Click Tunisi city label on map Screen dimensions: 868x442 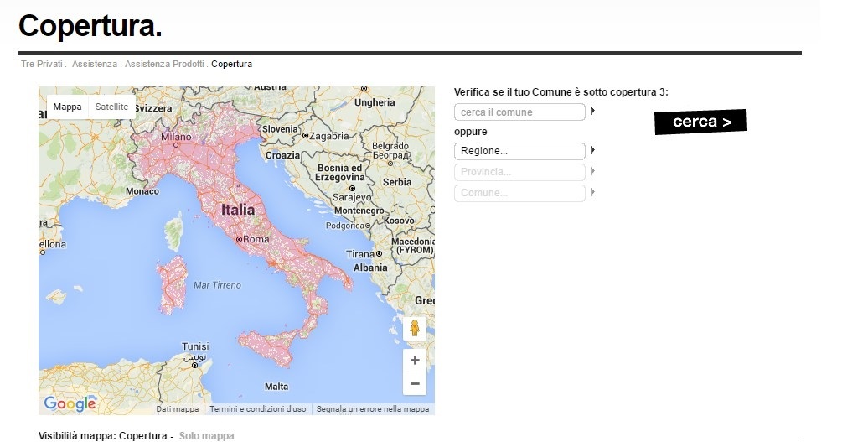pyautogui.click(x=195, y=346)
